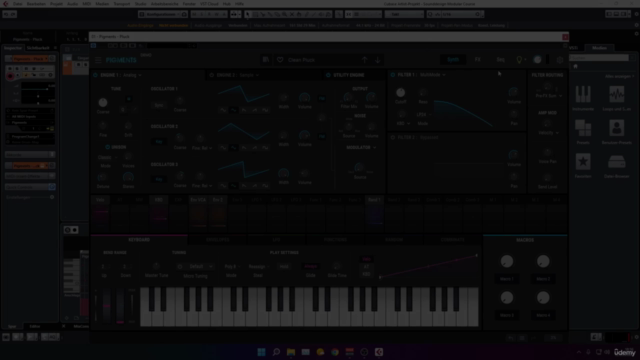This screenshot has height=360, width=640.
Task: Open Modulator dropdown in Utility Engine
Action: click(x=361, y=147)
